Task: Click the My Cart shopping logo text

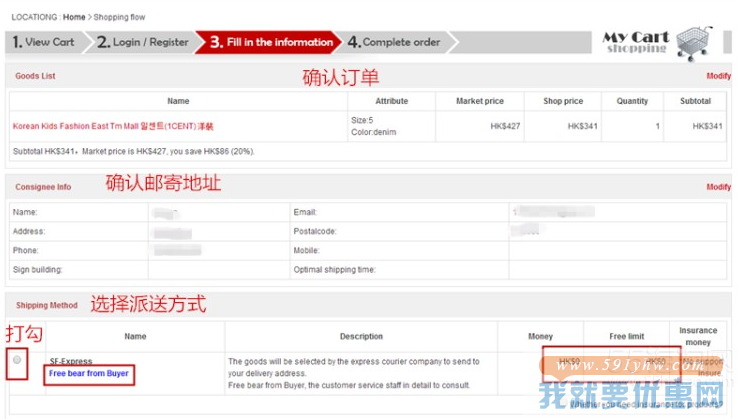Action: pos(636,42)
